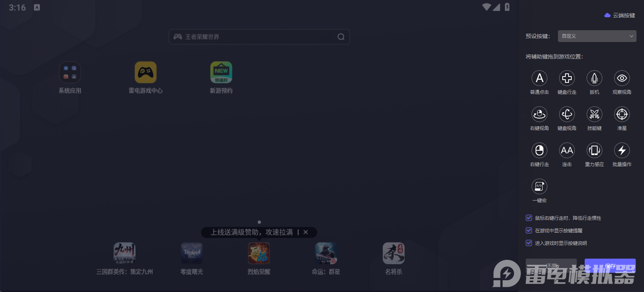Select the 键盘行走 D-pad icon
The width and height of the screenshot is (644, 292).
click(567, 78)
